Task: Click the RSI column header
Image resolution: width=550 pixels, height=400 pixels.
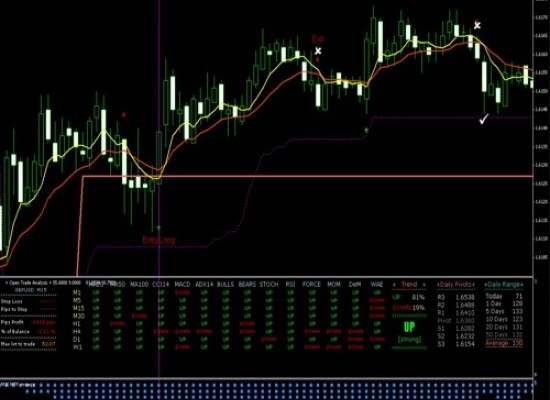Action: point(290,284)
